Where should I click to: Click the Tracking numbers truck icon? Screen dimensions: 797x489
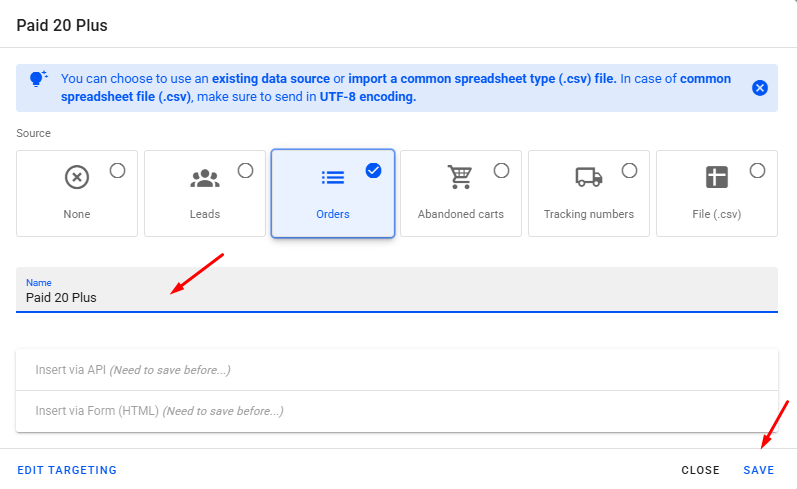click(x=589, y=178)
